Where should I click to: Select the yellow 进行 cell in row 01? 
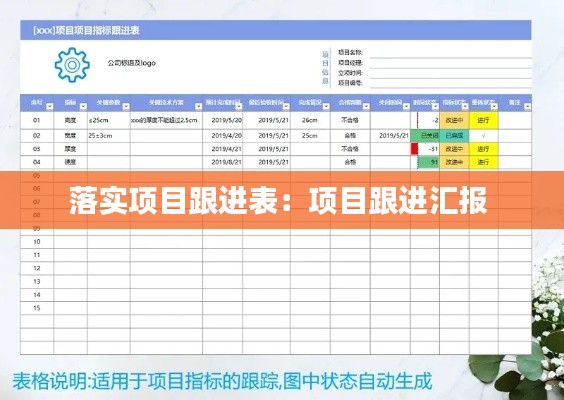pos(483,121)
